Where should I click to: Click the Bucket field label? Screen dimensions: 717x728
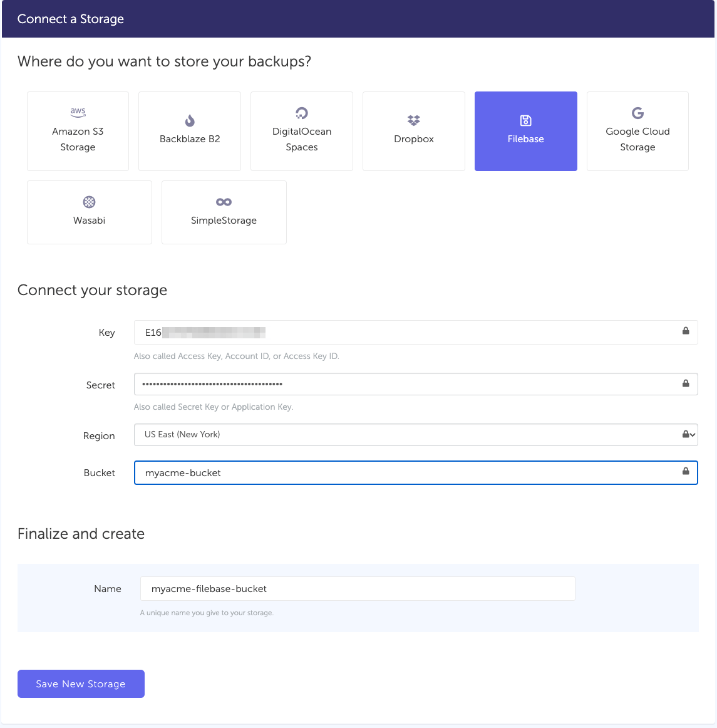pos(100,472)
